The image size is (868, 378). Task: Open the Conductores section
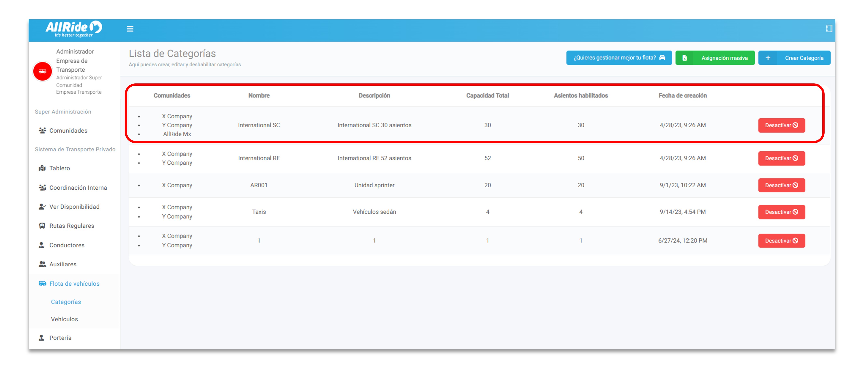[67, 245]
